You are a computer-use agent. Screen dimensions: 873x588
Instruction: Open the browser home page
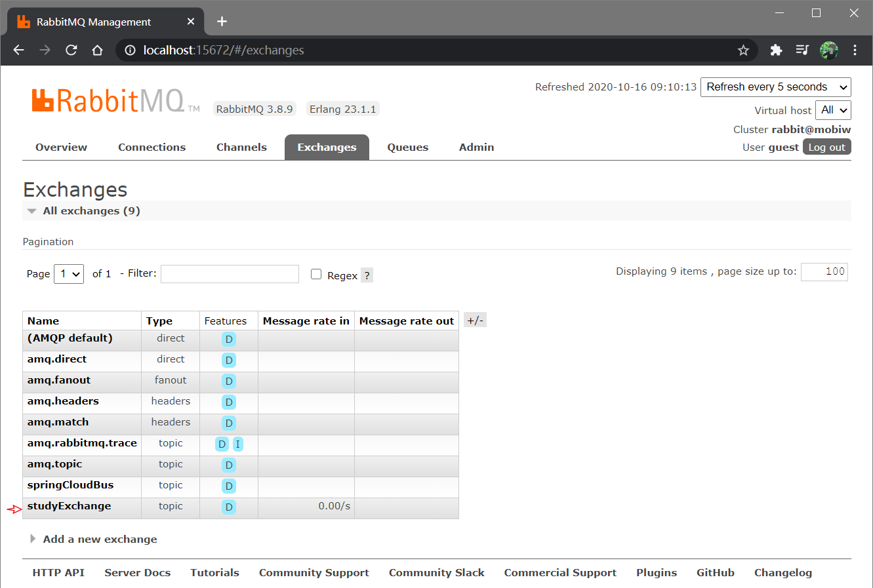[98, 50]
